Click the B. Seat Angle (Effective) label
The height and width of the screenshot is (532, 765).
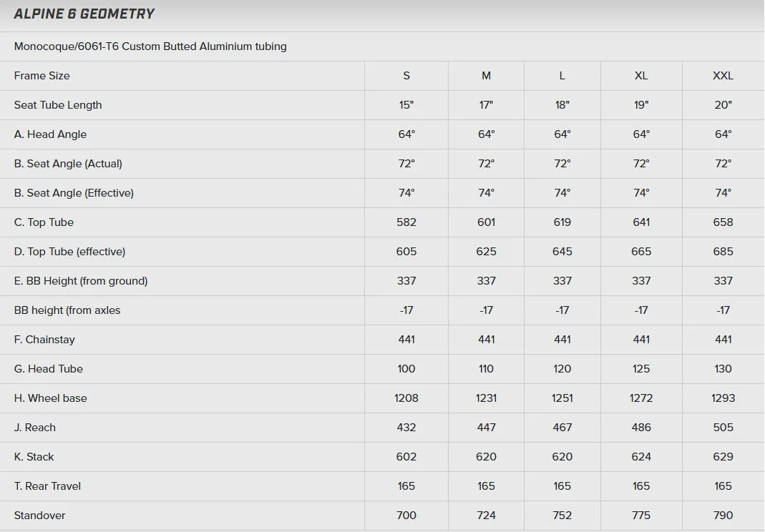pos(74,192)
